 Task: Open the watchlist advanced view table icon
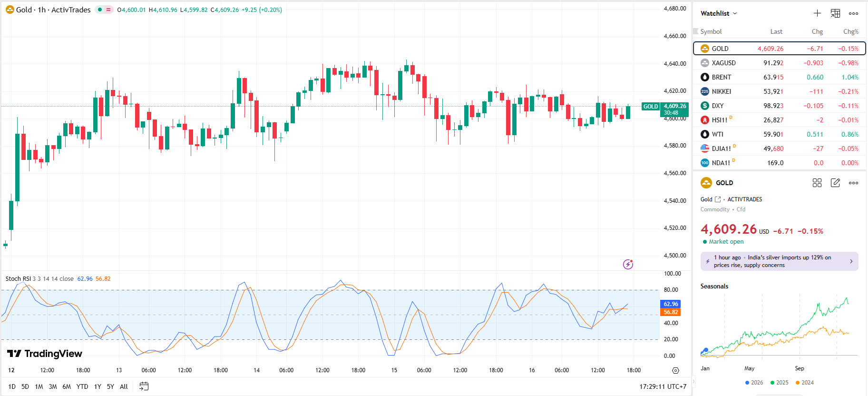835,13
